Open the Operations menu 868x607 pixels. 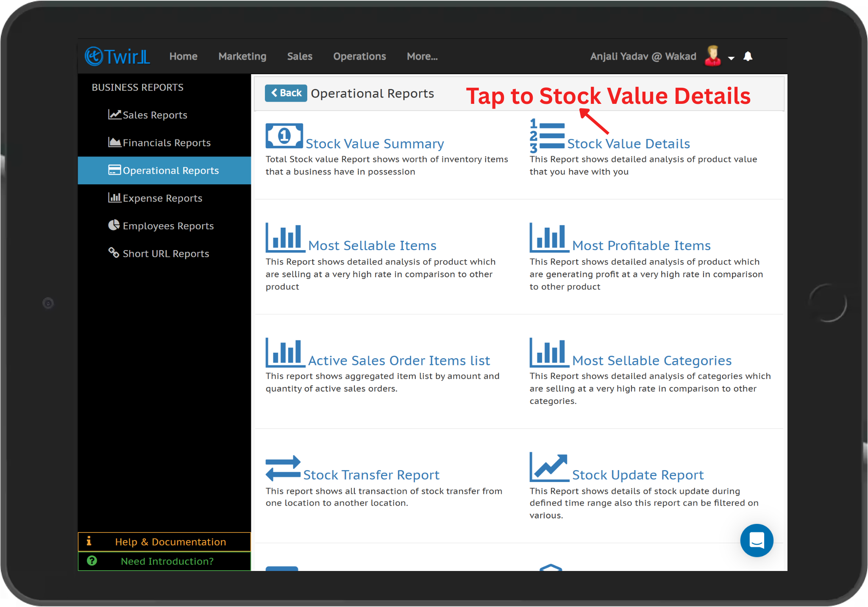pyautogui.click(x=359, y=56)
